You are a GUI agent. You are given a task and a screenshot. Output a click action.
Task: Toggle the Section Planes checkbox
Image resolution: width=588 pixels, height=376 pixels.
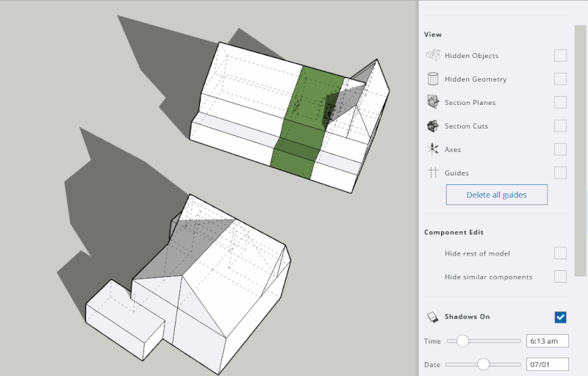coord(560,102)
